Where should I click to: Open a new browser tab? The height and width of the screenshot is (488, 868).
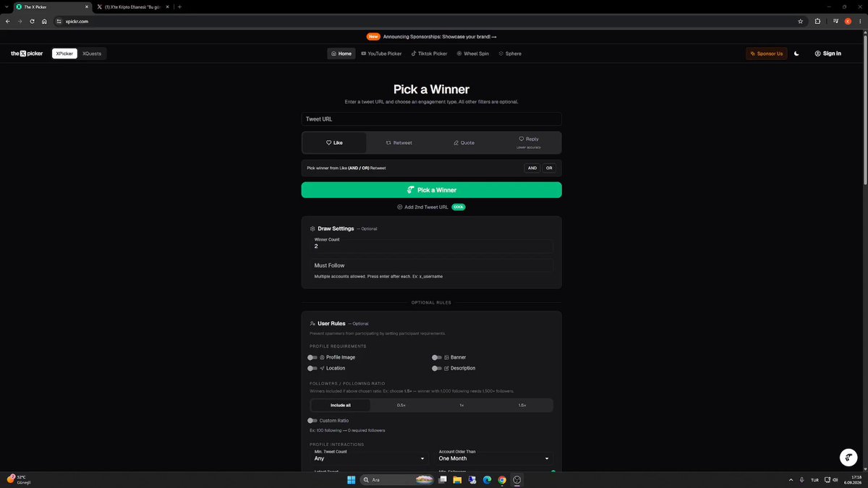[179, 7]
